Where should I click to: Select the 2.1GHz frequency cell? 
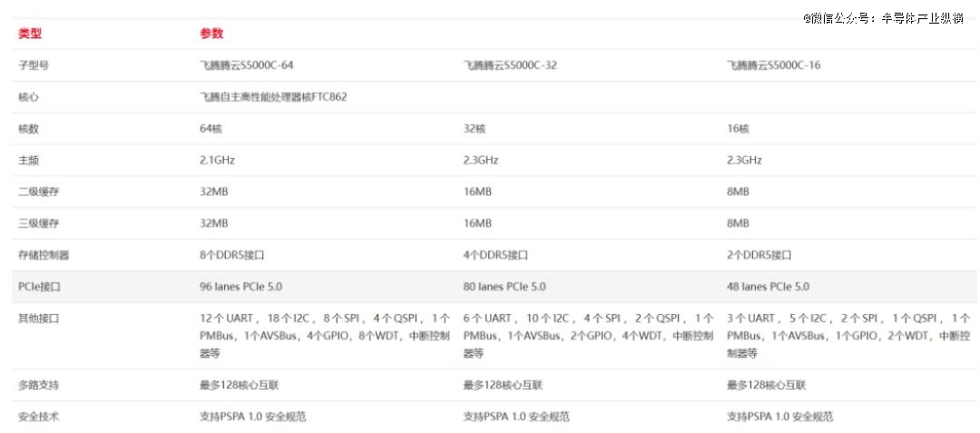(x=217, y=161)
